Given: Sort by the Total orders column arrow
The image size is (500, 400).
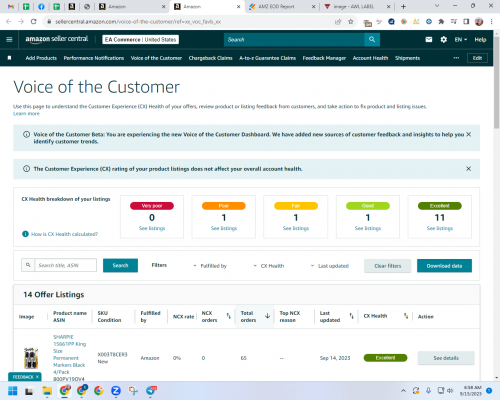Looking at the screenshot, I should (x=267, y=316).
